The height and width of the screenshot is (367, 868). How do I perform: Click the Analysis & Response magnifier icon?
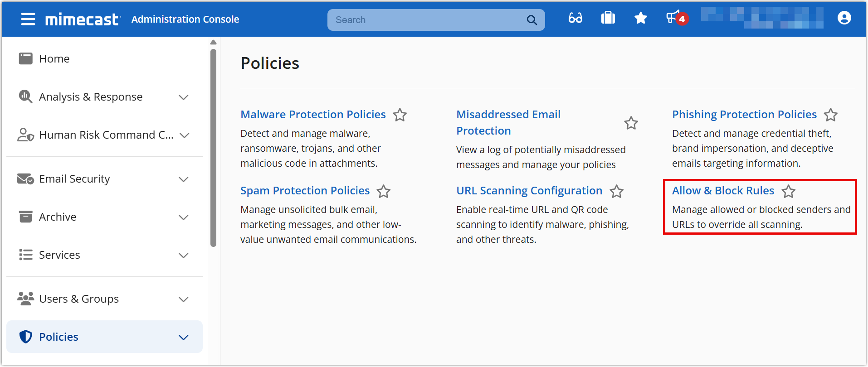(25, 97)
